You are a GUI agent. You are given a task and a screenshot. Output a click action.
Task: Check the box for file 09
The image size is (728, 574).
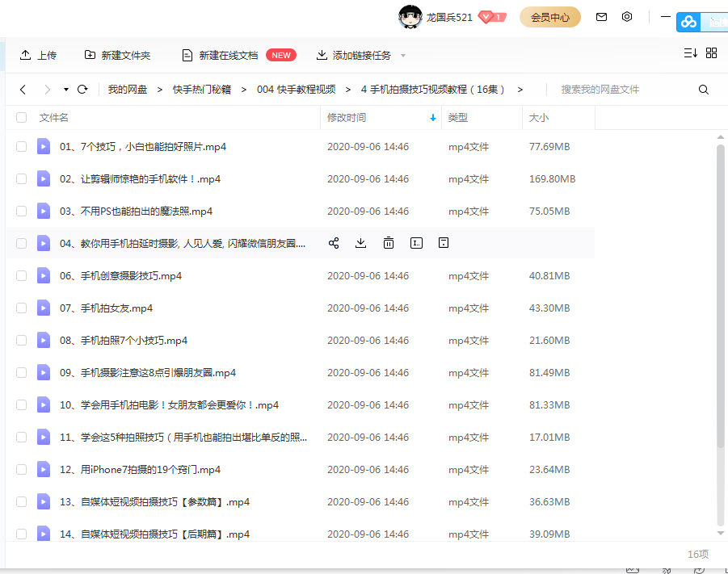21,373
